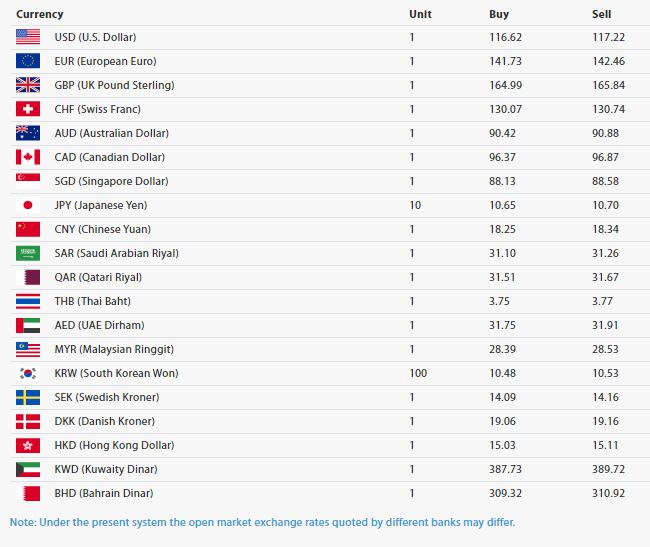
Task: Select the UK flag icon
Action: point(28,85)
